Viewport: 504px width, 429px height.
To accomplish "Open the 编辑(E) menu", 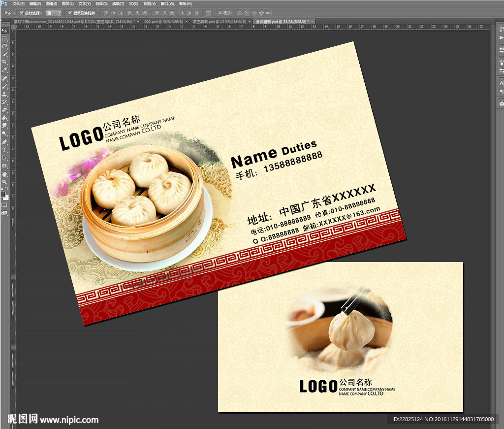I will pos(35,3).
